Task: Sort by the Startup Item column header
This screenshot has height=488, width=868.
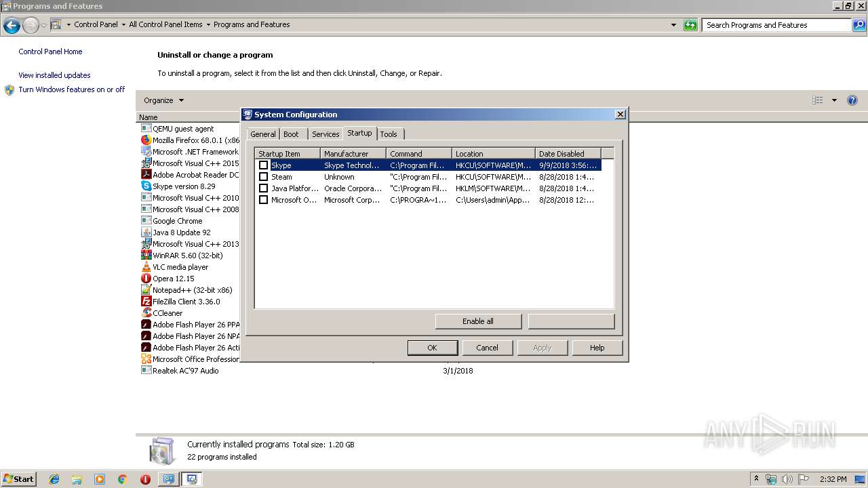Action: [288, 154]
